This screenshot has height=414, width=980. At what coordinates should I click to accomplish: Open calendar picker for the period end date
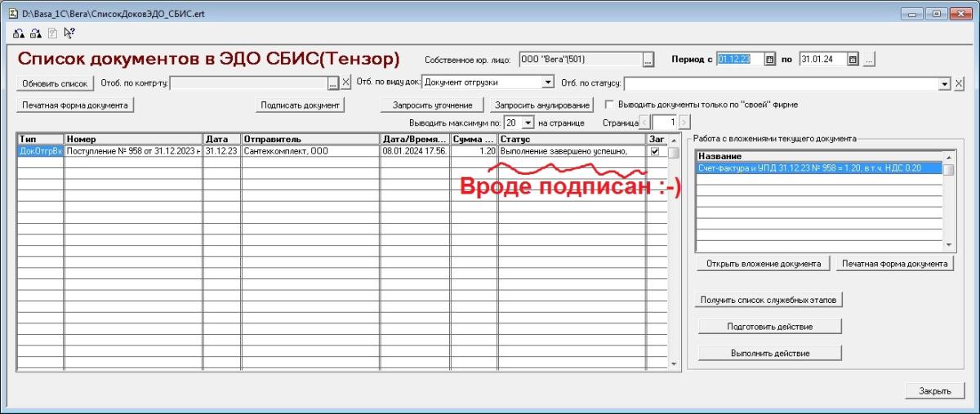tap(853, 60)
